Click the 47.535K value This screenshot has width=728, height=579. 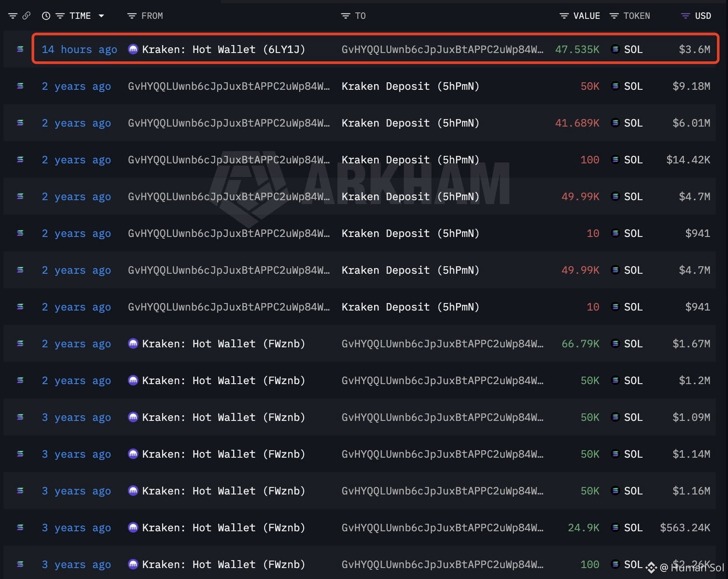click(x=577, y=49)
